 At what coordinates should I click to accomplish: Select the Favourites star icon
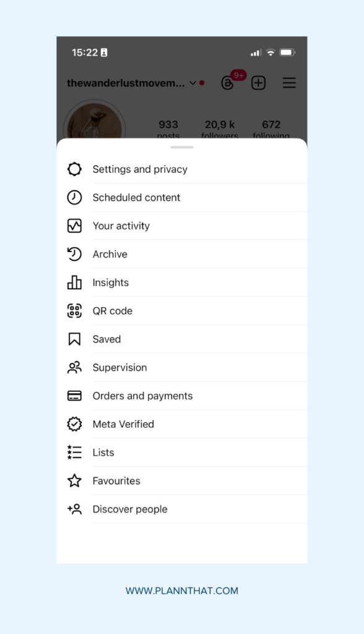coord(74,480)
